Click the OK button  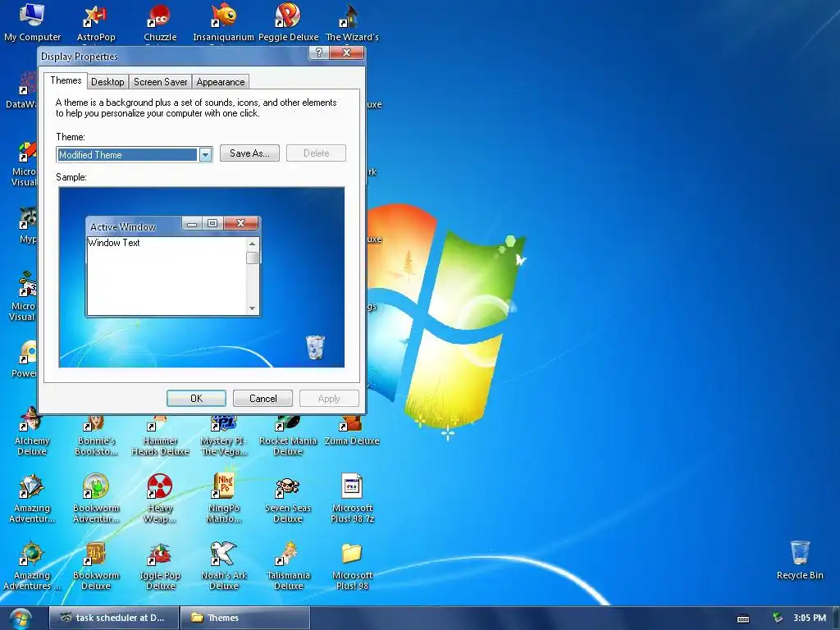point(197,399)
